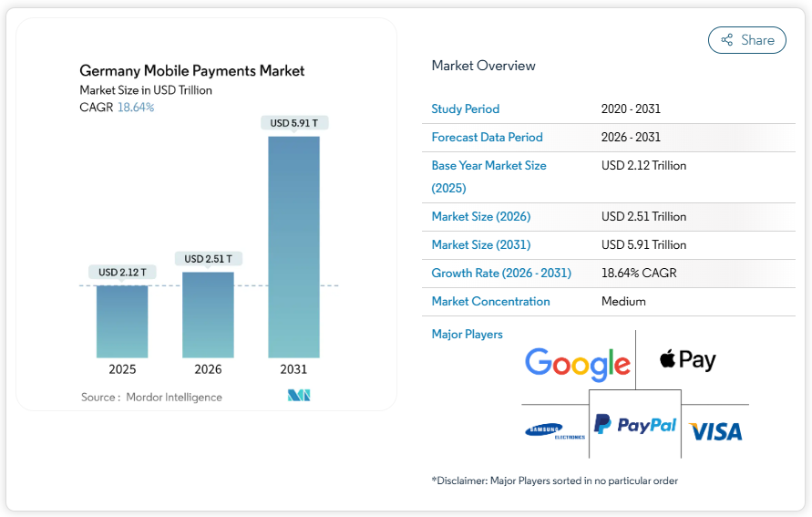Click the Google logo
812x517 pixels.
pyautogui.click(x=578, y=364)
